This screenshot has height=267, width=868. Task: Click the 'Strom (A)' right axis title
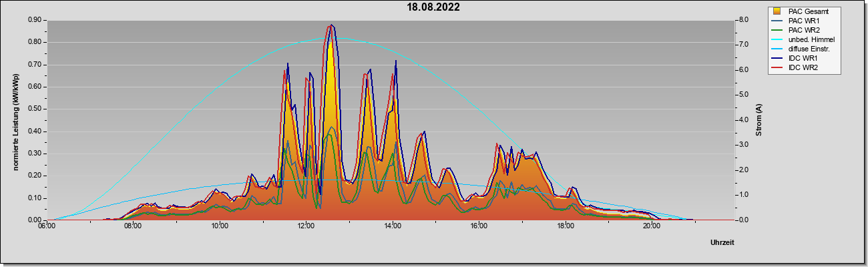coord(758,120)
